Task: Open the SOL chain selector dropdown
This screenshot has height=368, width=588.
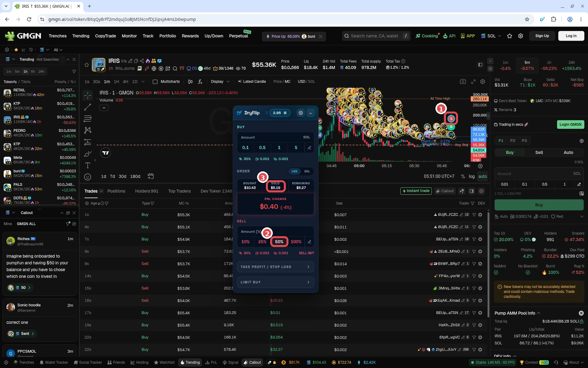Action: [x=491, y=36]
